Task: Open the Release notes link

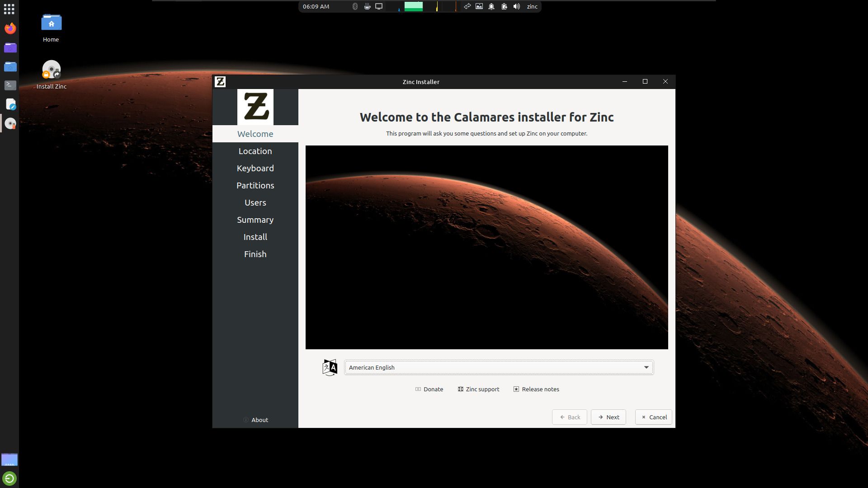Action: pos(536,389)
